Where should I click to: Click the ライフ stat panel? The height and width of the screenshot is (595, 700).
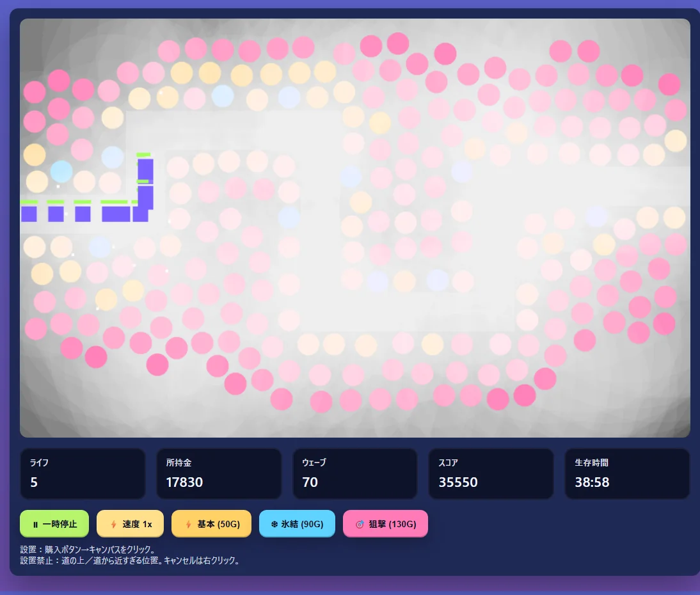[x=83, y=473]
